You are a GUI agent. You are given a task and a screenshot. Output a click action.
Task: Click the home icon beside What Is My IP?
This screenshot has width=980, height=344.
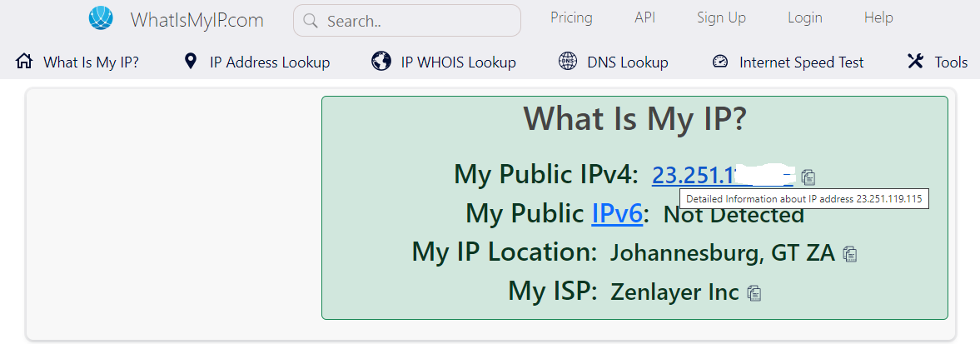(x=24, y=62)
